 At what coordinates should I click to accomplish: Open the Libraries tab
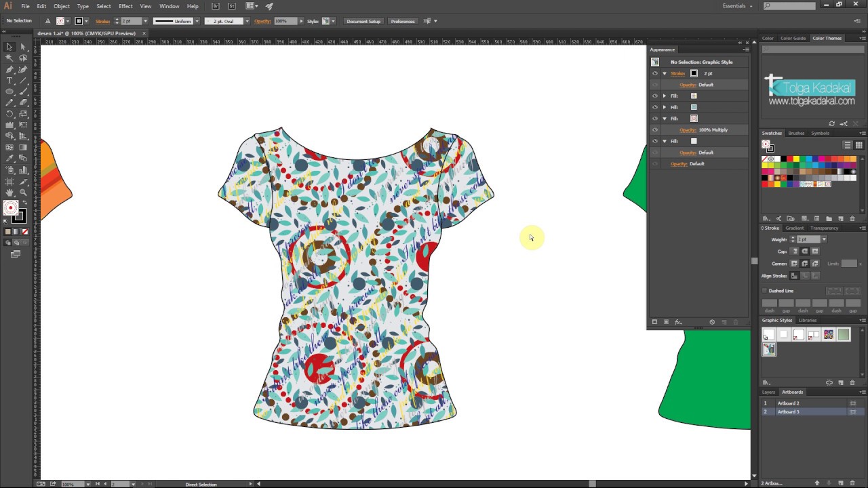(808, 320)
